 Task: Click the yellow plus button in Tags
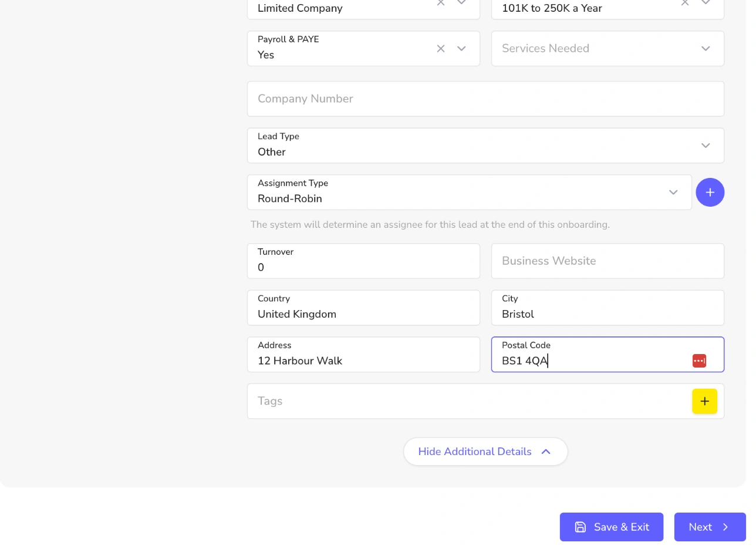[704, 402]
